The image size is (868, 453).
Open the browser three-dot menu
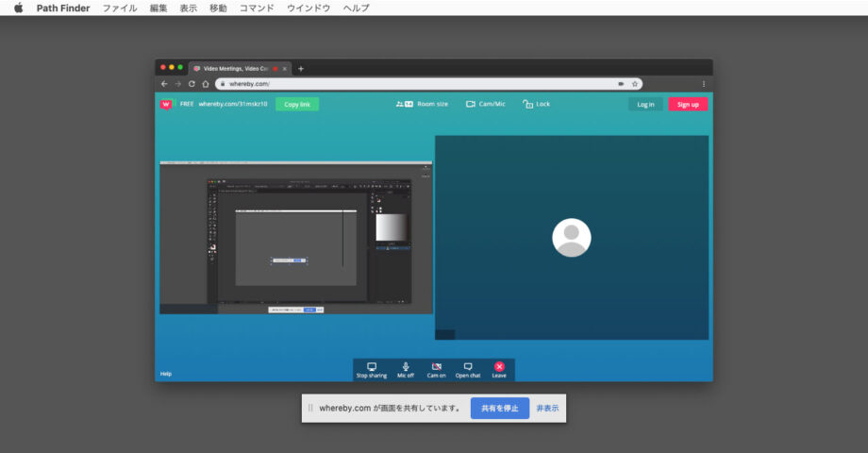click(x=704, y=84)
